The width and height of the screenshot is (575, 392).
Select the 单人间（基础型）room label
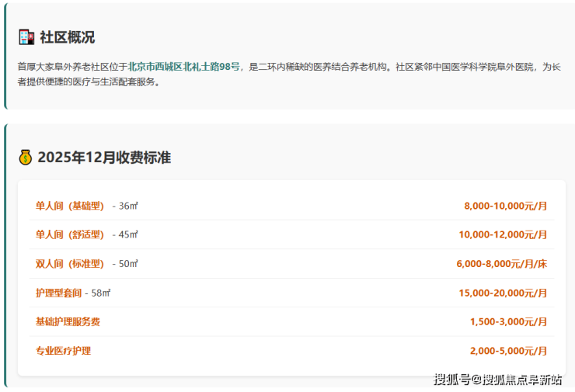point(70,206)
